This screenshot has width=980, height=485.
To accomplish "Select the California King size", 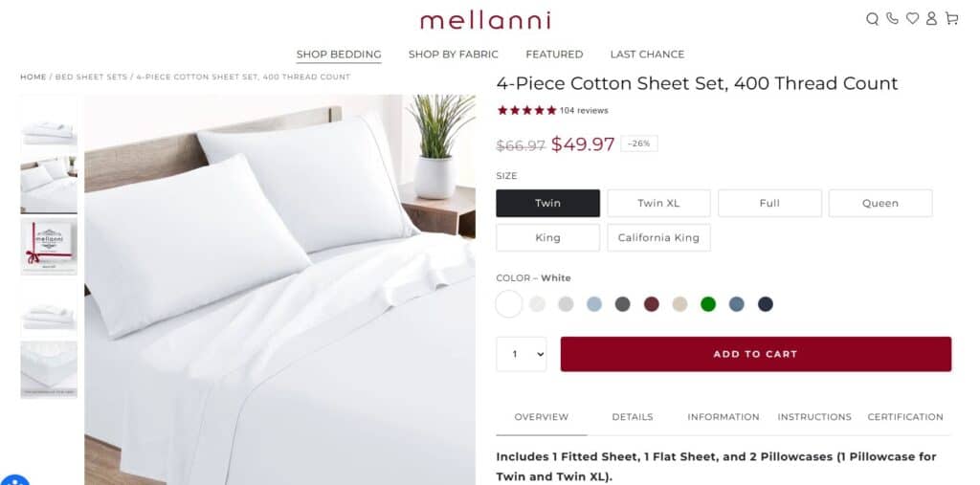I will click(x=658, y=237).
